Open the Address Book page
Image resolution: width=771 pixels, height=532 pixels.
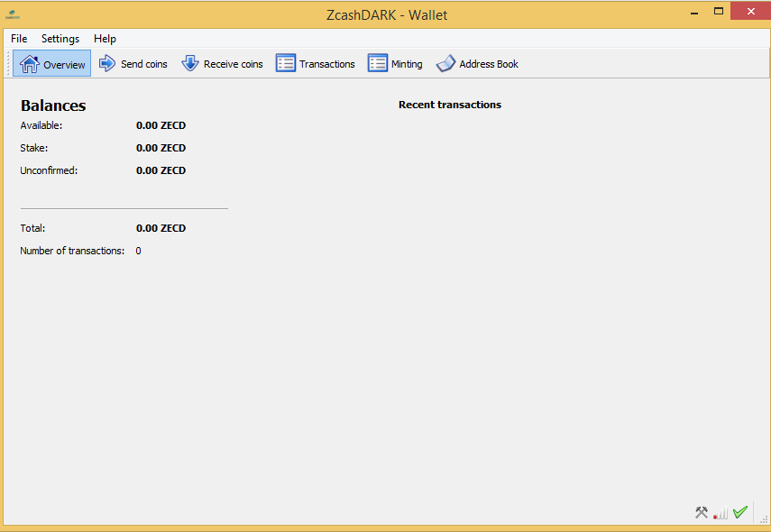click(x=477, y=63)
